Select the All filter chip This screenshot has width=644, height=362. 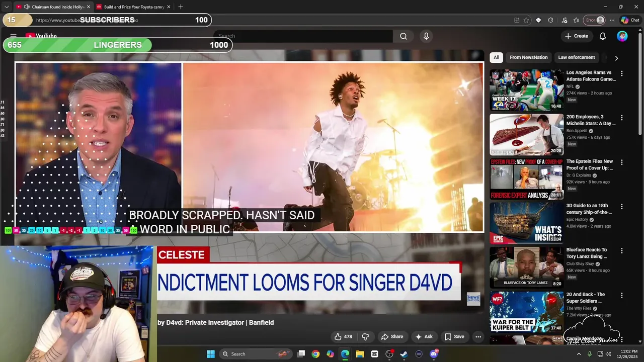point(496,57)
